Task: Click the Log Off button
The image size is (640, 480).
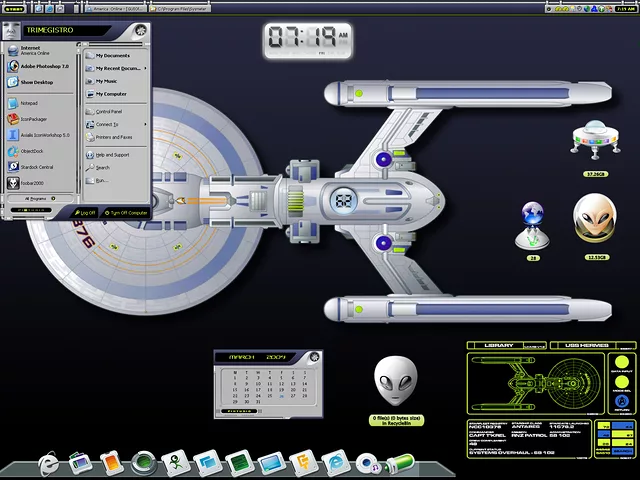Action: click(85, 213)
